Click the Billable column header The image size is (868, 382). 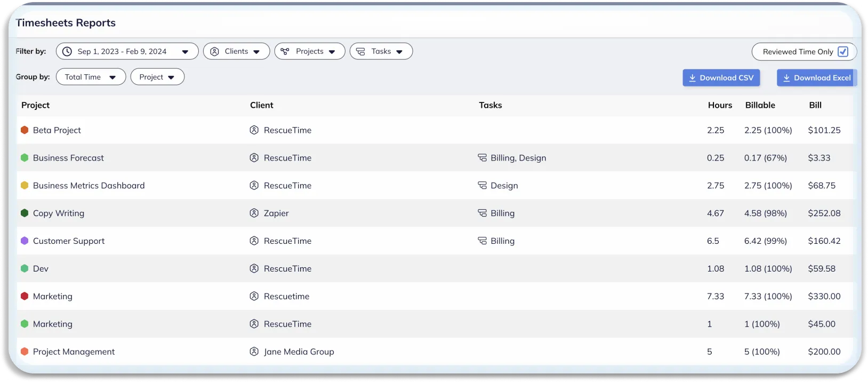point(760,105)
